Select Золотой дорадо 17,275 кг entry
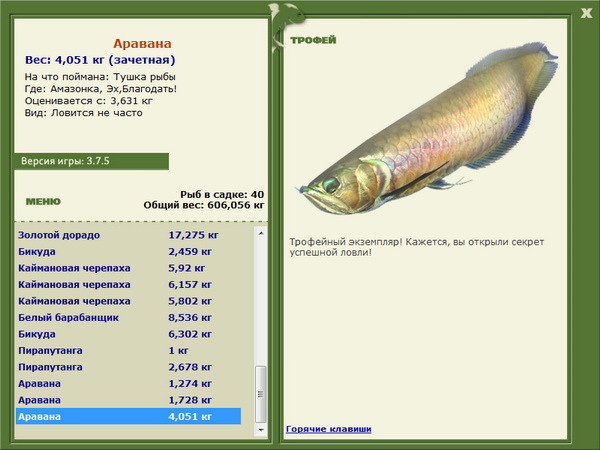600x450 pixels. point(128,234)
